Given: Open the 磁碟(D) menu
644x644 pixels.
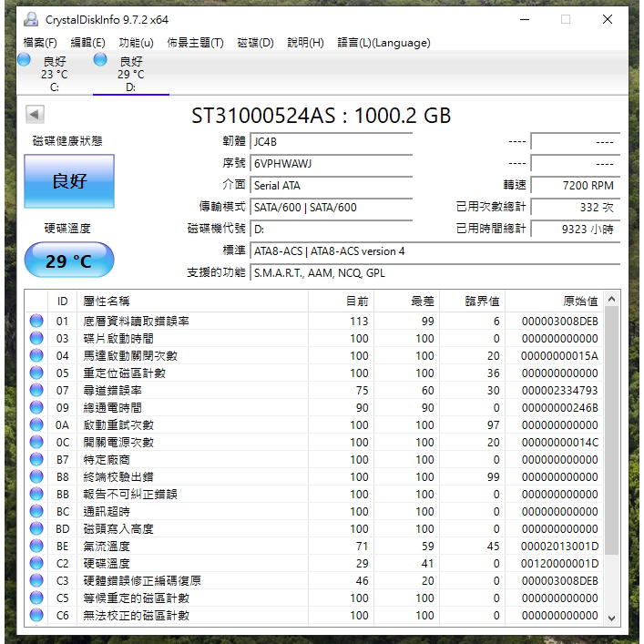Looking at the screenshot, I should coord(255,43).
